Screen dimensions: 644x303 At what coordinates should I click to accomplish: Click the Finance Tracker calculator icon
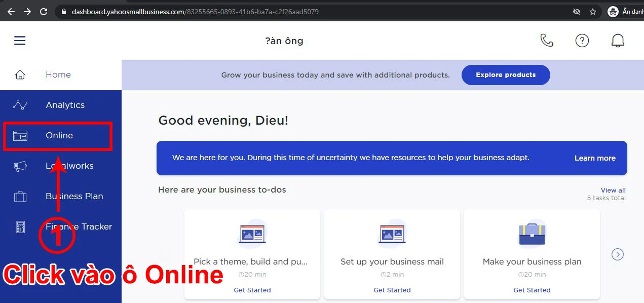20,226
